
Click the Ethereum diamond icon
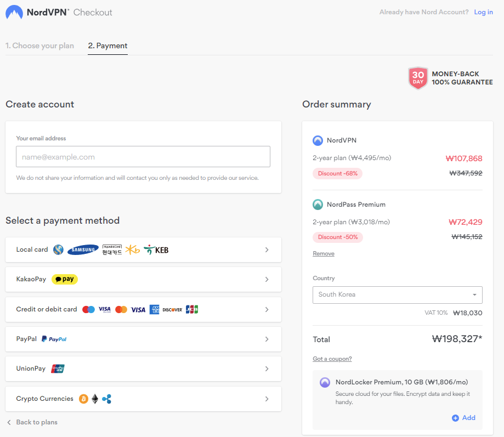pyautogui.click(x=95, y=399)
